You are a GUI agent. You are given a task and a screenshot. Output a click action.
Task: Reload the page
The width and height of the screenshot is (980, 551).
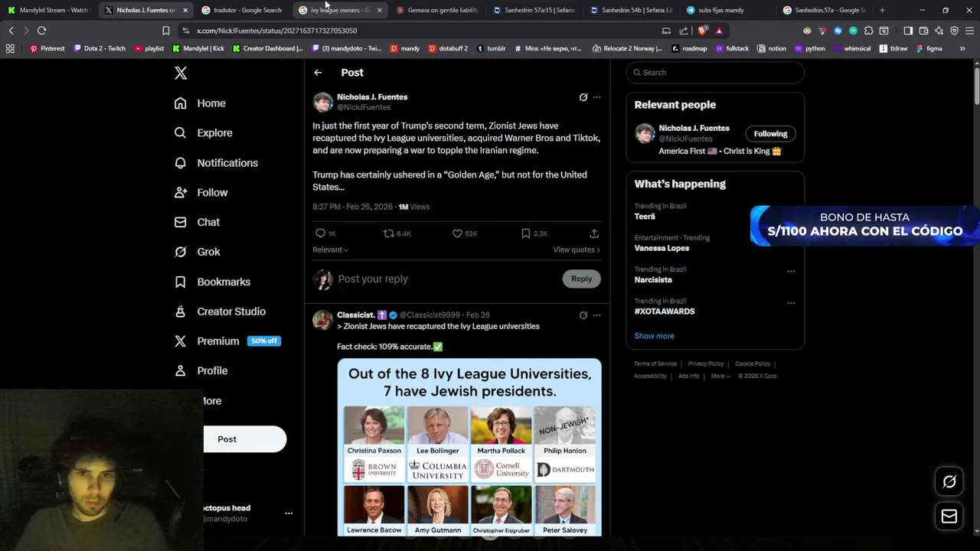[41, 31]
